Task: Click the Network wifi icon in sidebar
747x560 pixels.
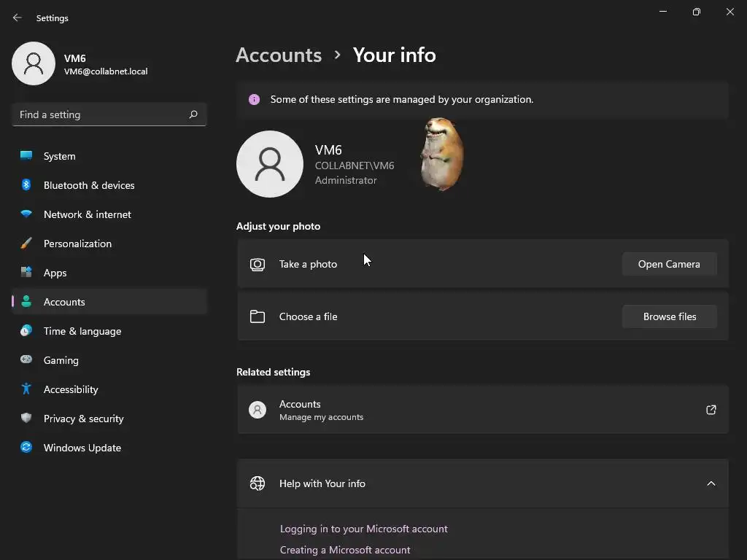Action: pyautogui.click(x=26, y=214)
